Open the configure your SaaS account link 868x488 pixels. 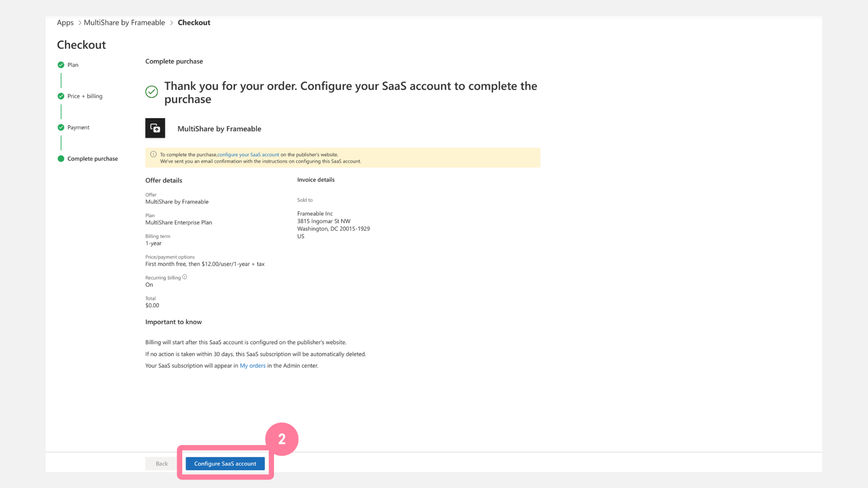248,155
